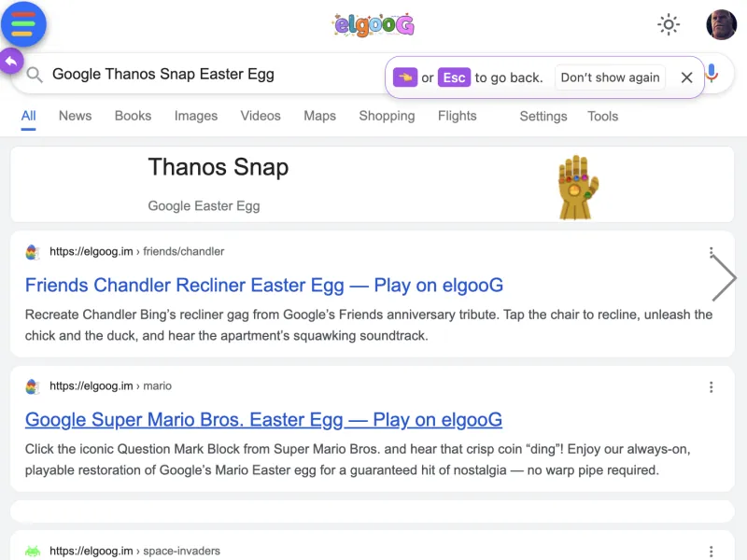
Task: Click the Space Invaders favicon
Action: (32, 551)
